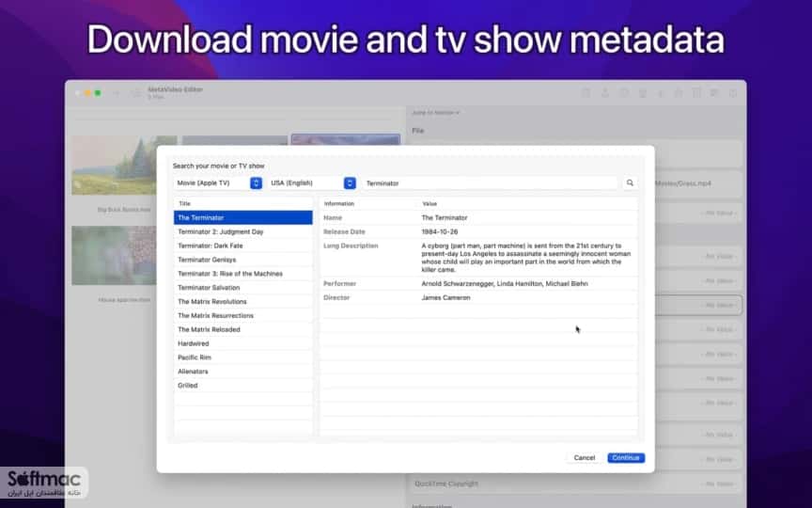
Task: Click the magnifying glass search icon
Action: click(630, 183)
